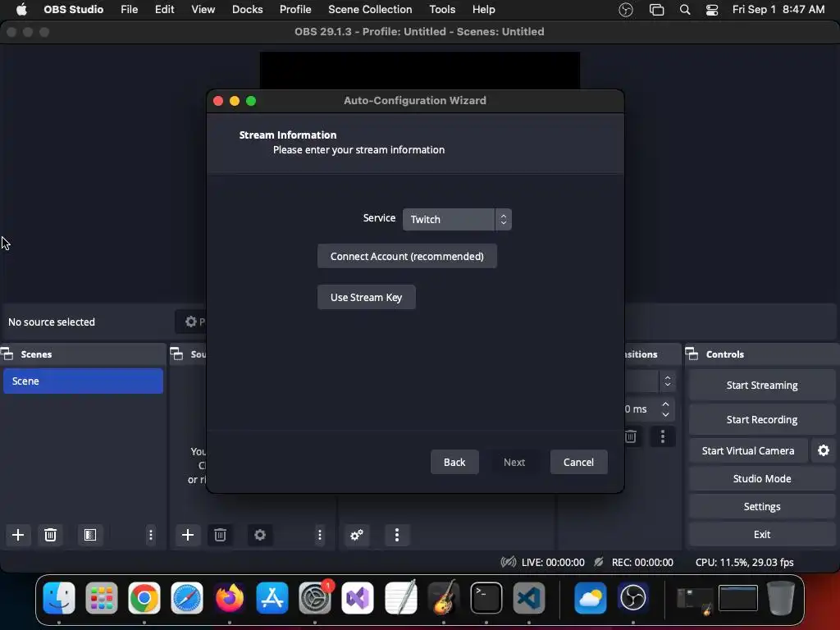Open Launchpad from the dock
Viewport: 840px width, 630px height.
click(101, 598)
